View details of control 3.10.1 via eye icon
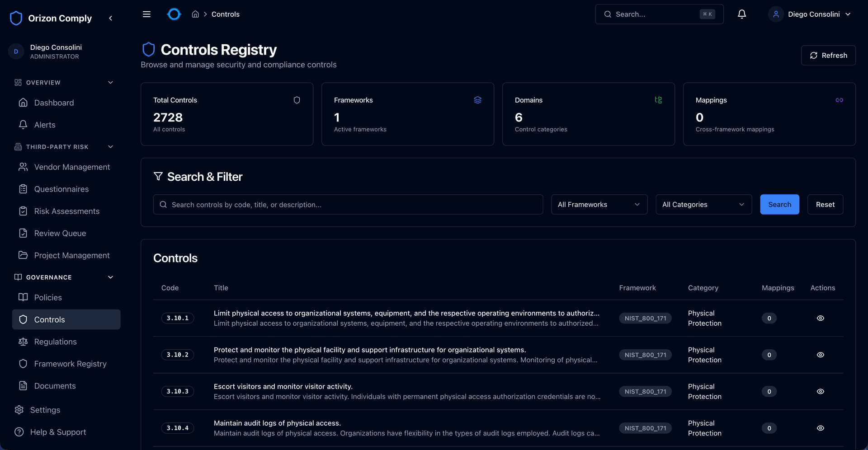Viewport: 868px width, 450px height. [x=821, y=318]
